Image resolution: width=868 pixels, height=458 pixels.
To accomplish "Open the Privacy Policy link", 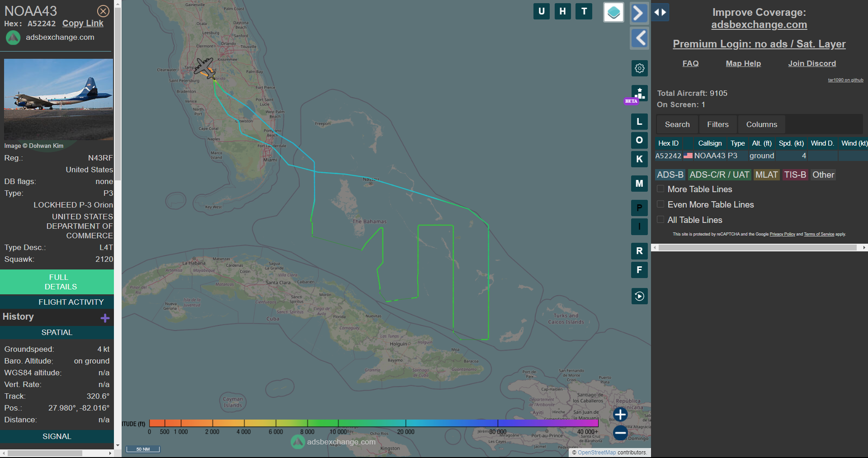I will pyautogui.click(x=782, y=234).
